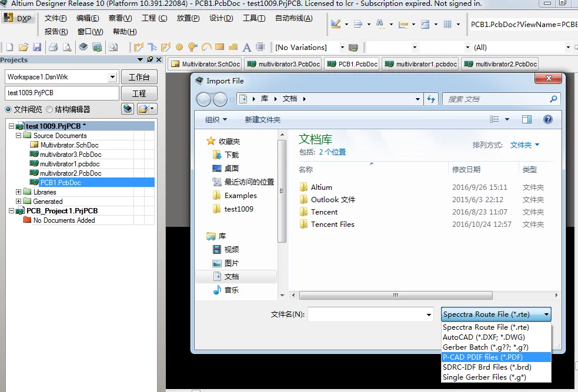Open the (All) filter dropdown
The image size is (578, 392).
pyautogui.click(x=567, y=47)
